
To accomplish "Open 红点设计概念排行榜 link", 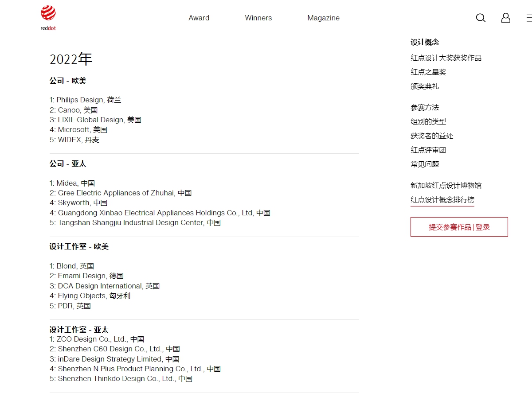I will coord(442,200).
